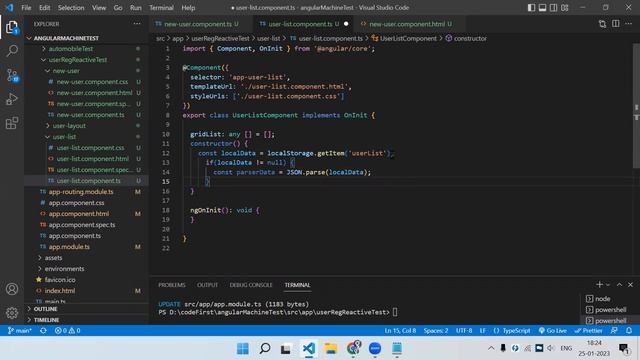The image size is (640, 360).
Task: Click the LF end of line selector
Action: (x=483, y=331)
